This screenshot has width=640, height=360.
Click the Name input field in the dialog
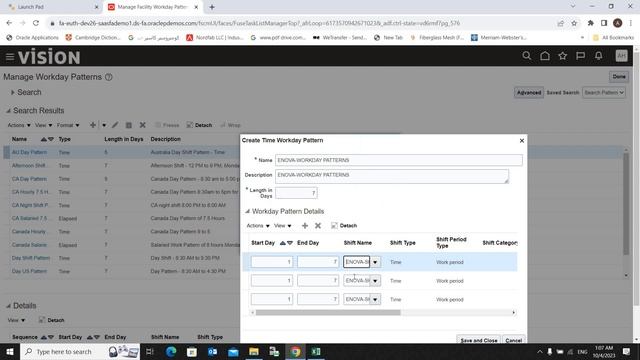(398, 160)
